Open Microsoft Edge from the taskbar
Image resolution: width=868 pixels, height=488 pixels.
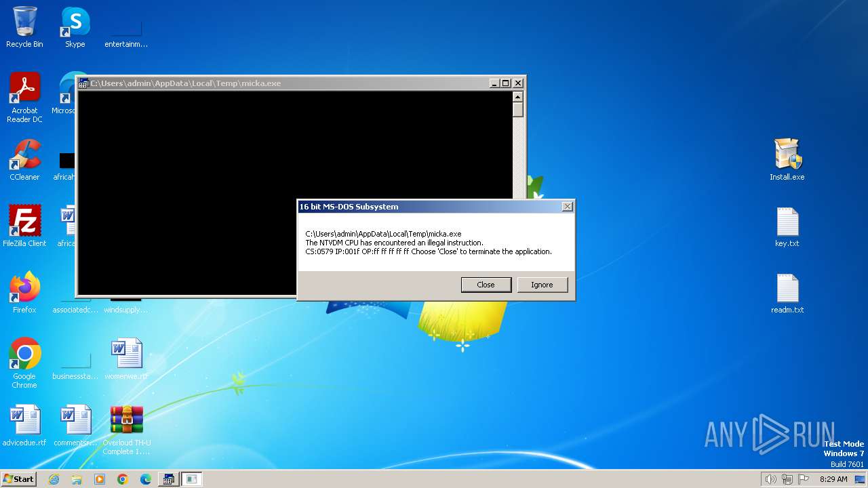pos(146,479)
